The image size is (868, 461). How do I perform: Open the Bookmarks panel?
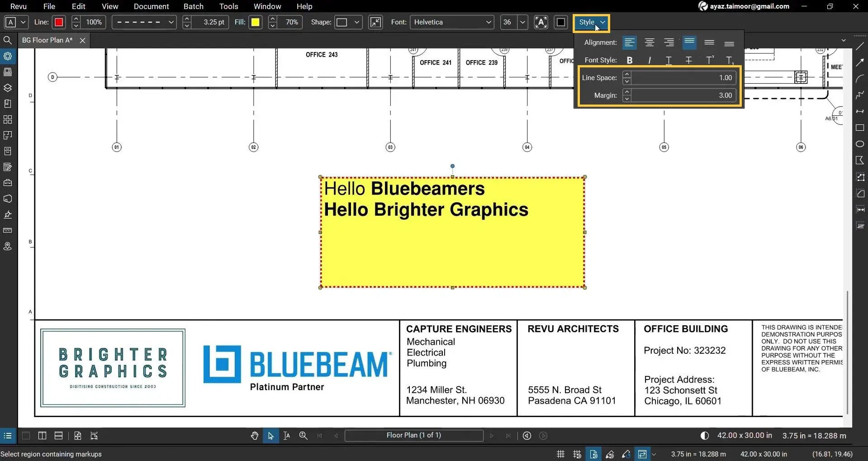pyautogui.click(x=8, y=103)
